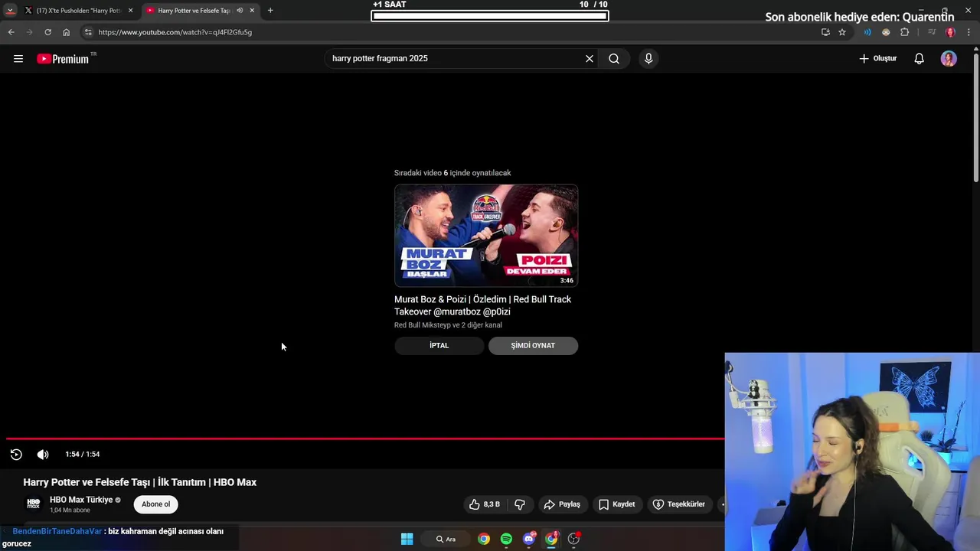The image size is (980, 551).
Task: Focus the URL address bar
Action: pos(452,32)
